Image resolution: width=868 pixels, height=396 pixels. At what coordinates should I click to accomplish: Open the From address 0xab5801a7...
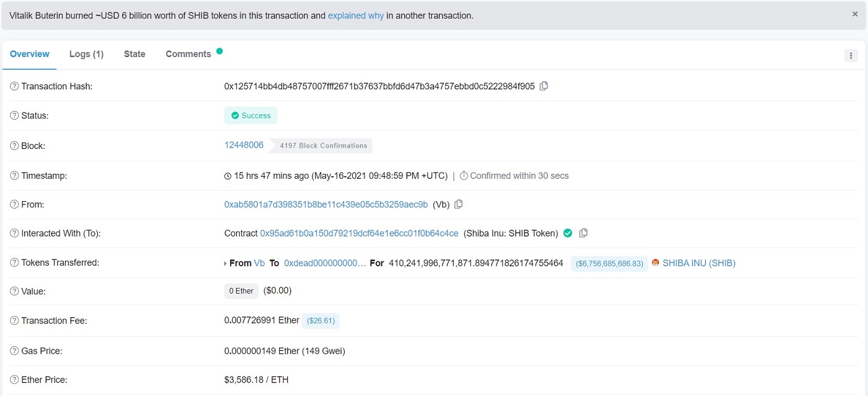326,204
